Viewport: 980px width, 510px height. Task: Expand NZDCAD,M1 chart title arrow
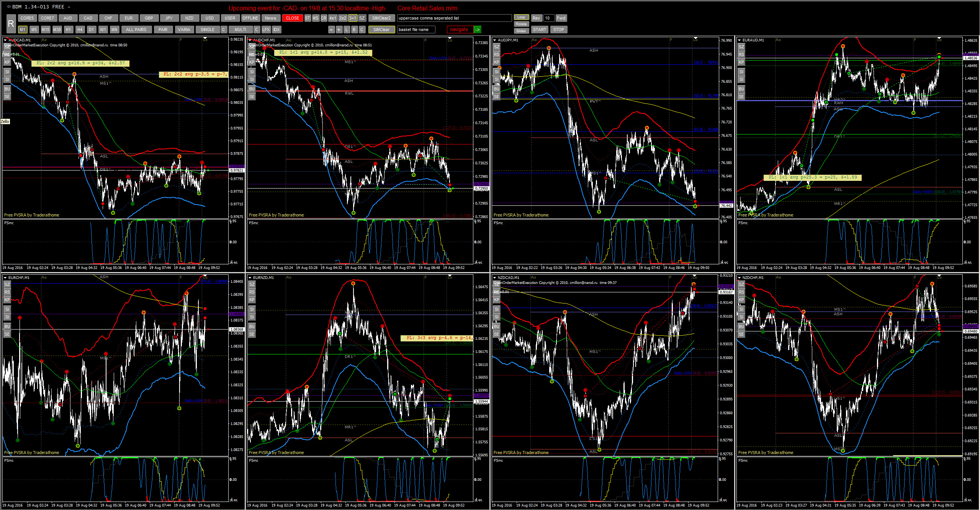click(x=495, y=277)
